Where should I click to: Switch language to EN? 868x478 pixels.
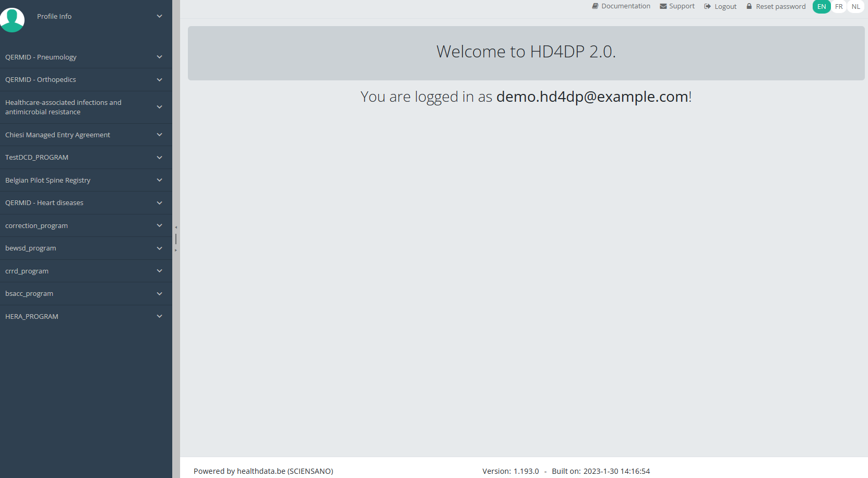[821, 7]
